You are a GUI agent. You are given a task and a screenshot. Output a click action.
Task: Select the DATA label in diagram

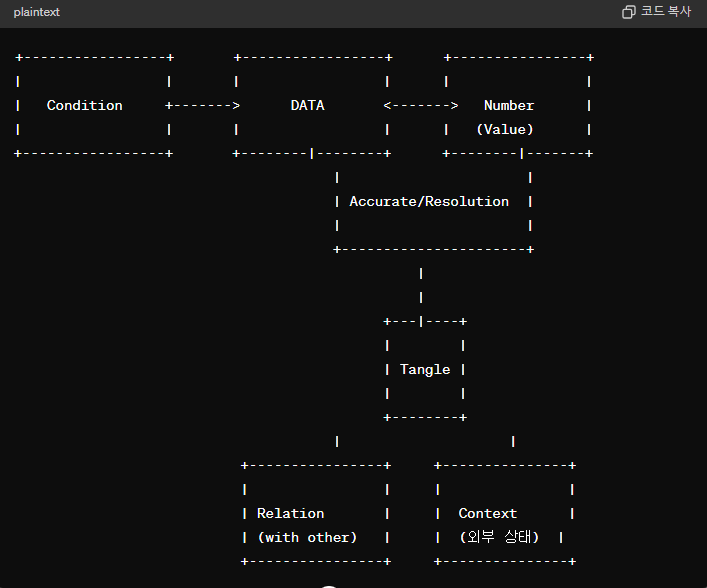pos(307,105)
